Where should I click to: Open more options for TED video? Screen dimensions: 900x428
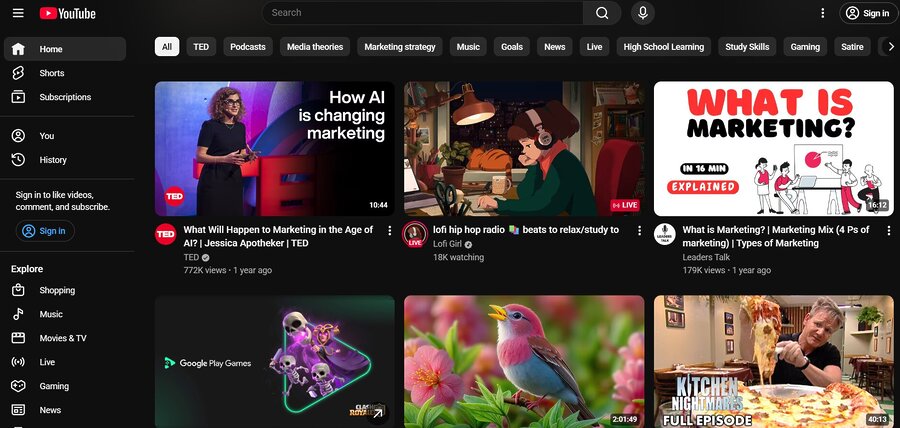(390, 231)
